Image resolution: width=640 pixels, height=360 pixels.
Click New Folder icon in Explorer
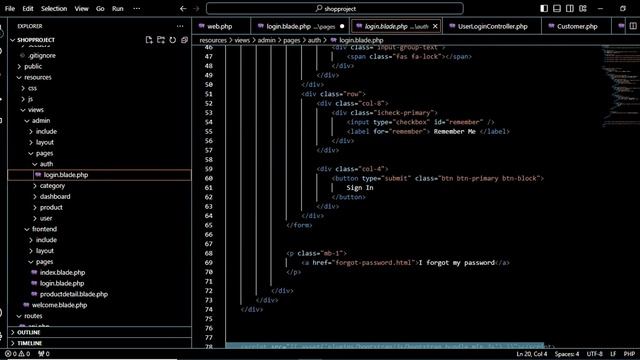tap(161, 40)
